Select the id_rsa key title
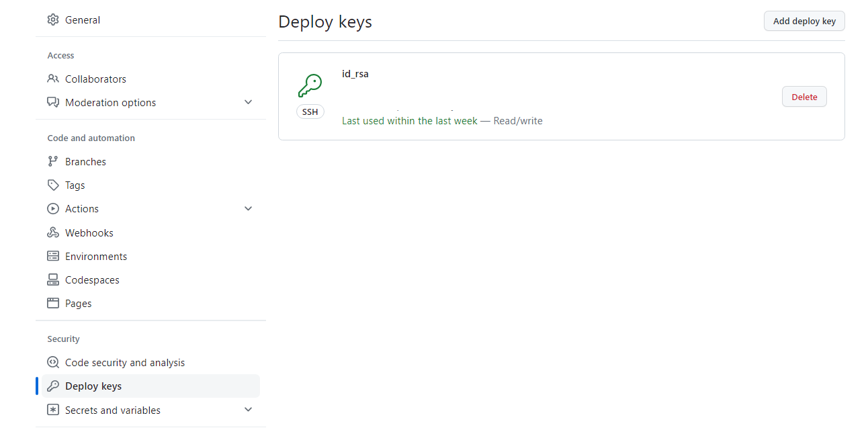 [355, 74]
